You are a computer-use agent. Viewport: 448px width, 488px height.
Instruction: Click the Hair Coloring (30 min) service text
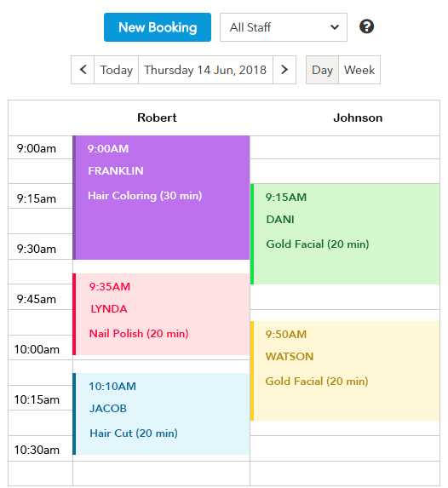point(145,196)
